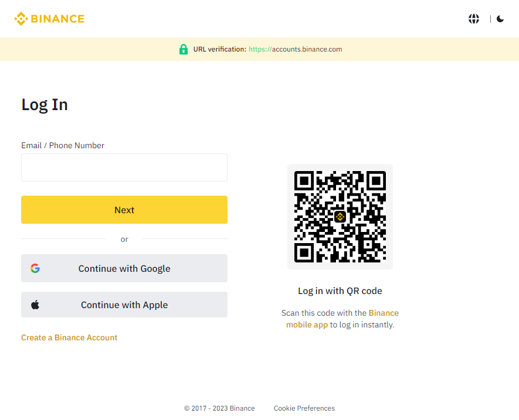Click the Log In page heading
Viewport: 519px width, 420px height.
44,104
